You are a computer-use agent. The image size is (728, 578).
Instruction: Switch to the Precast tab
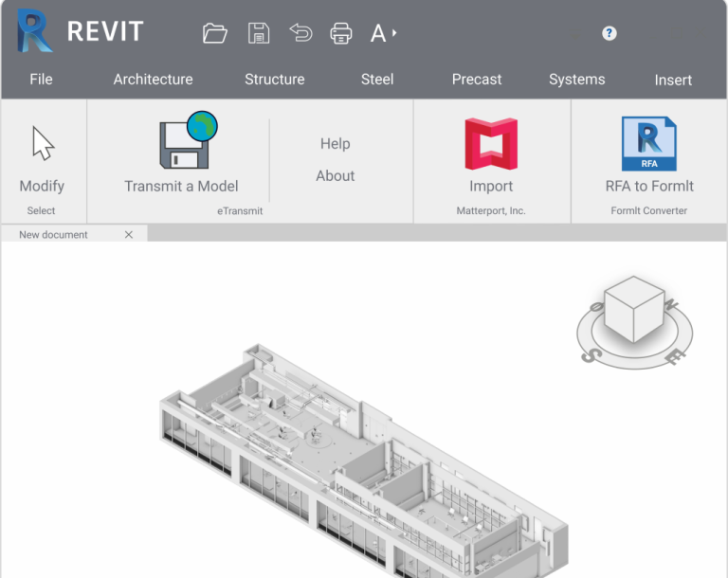click(477, 80)
